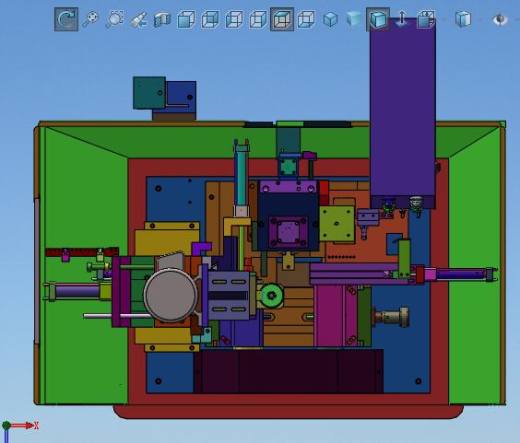Toggle the highlighted top-view cube icon

pyautogui.click(x=282, y=19)
